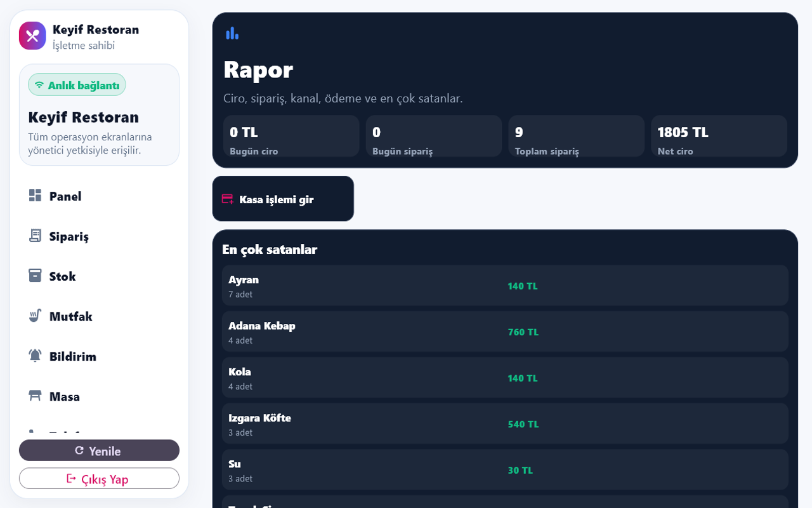This screenshot has width=812, height=508.
Task: Select the Ayran row in top sellers
Action: [505, 286]
